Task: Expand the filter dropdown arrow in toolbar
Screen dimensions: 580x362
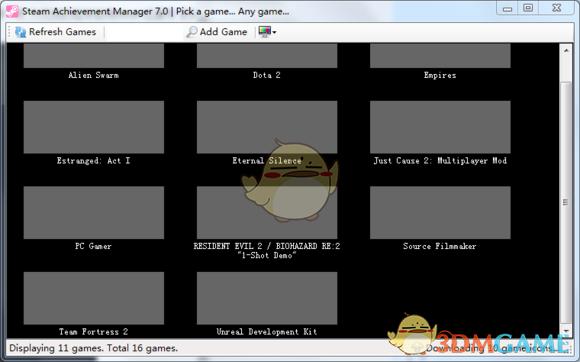Action: (x=274, y=33)
